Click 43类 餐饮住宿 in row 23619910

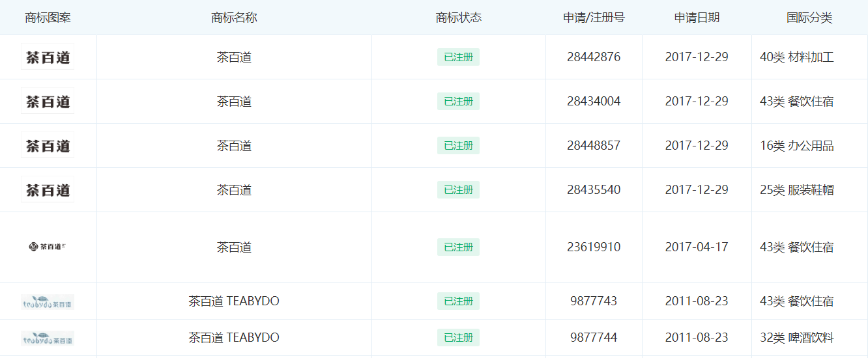pyautogui.click(x=797, y=247)
